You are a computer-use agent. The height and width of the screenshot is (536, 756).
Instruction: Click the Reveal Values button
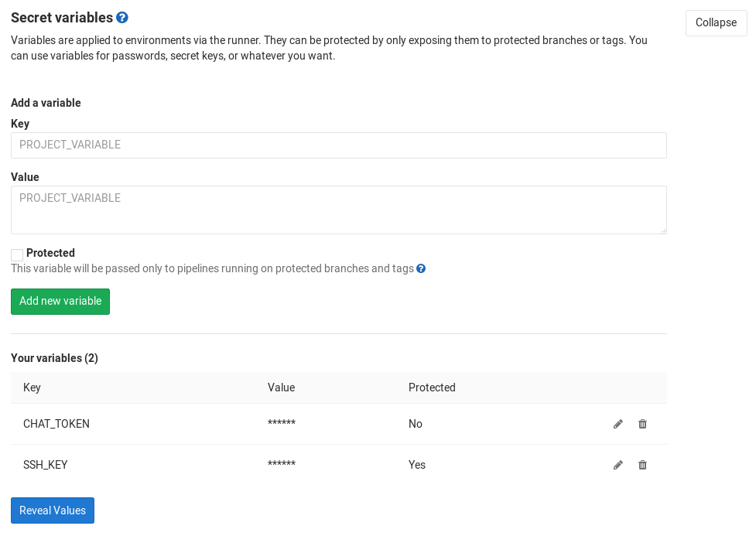(53, 510)
